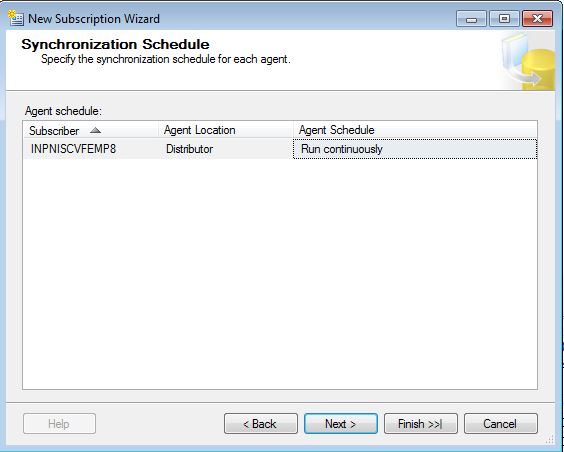Maximize the New Subscription Wizard window
Image resolution: width=564 pixels, height=452 pixels.
tap(504, 19)
